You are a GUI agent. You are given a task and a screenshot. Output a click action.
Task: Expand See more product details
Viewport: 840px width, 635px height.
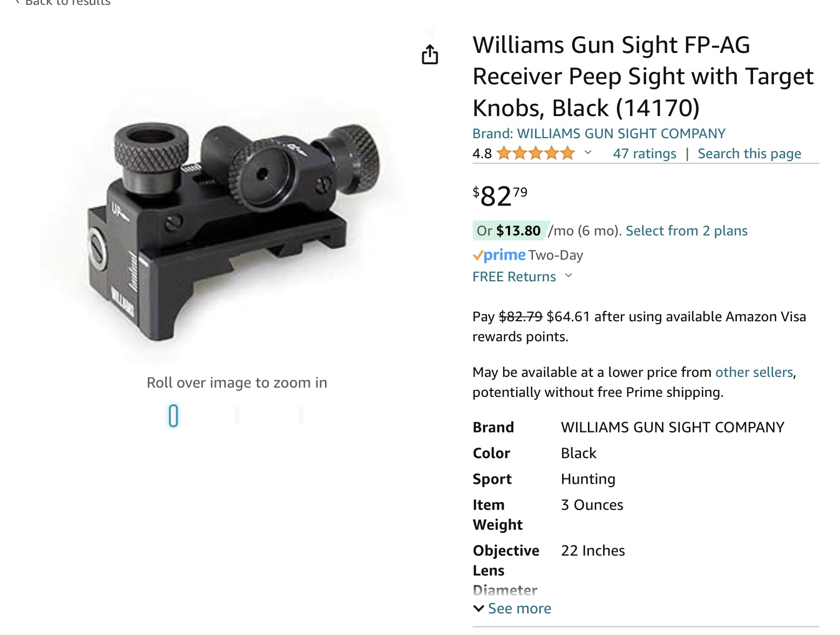click(512, 609)
